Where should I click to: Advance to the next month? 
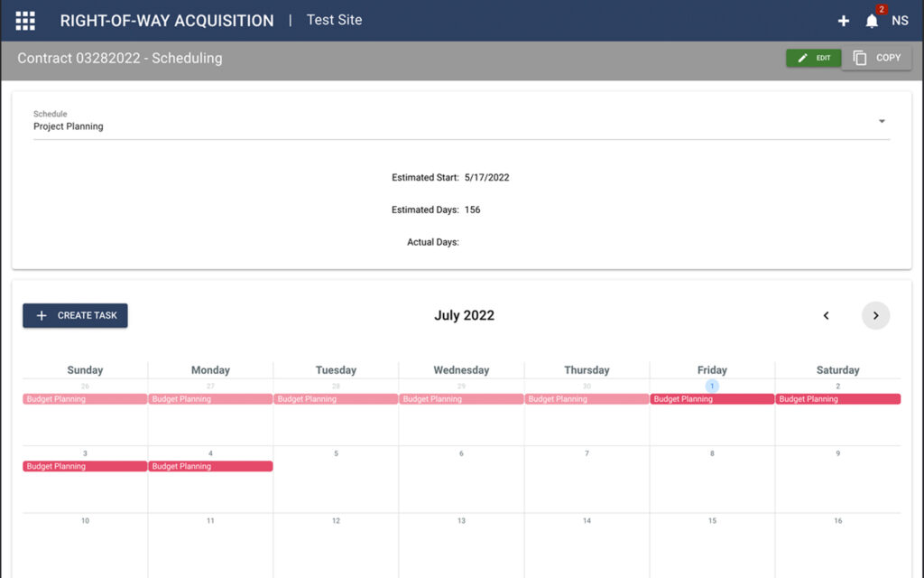pos(875,315)
